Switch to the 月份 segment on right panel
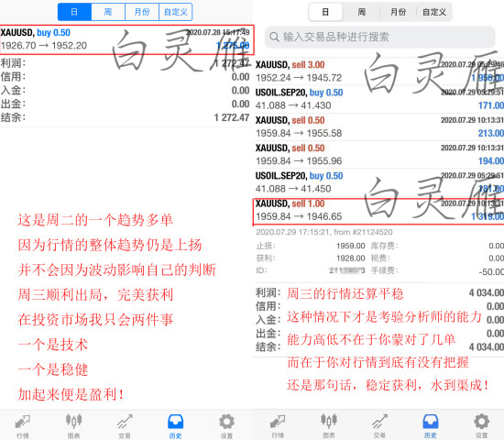 tap(398, 12)
